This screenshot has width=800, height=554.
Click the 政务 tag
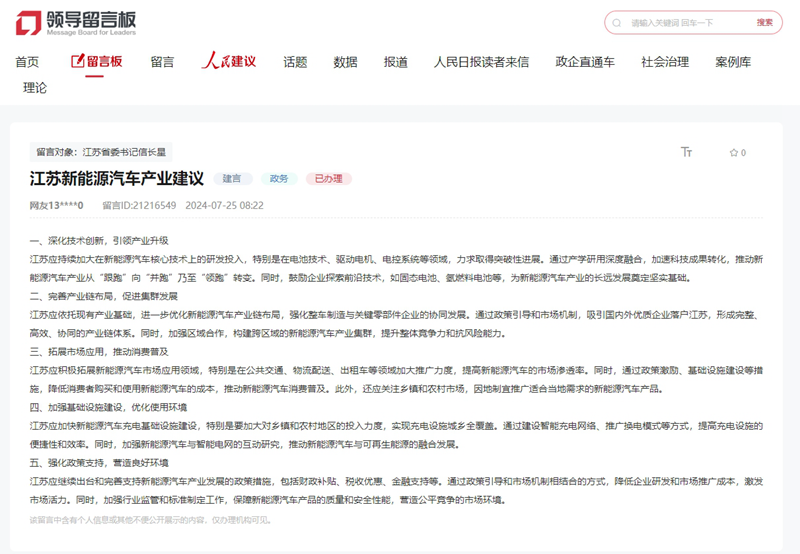tap(279, 179)
